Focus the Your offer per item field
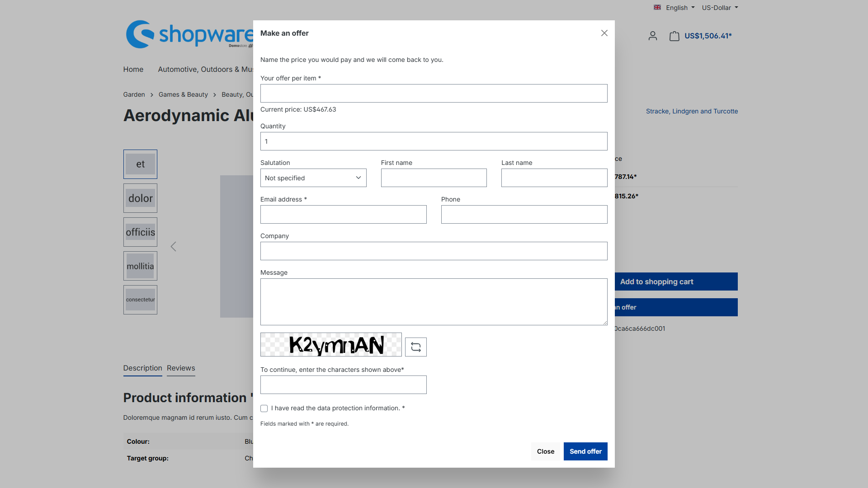The image size is (868, 488). click(x=434, y=94)
